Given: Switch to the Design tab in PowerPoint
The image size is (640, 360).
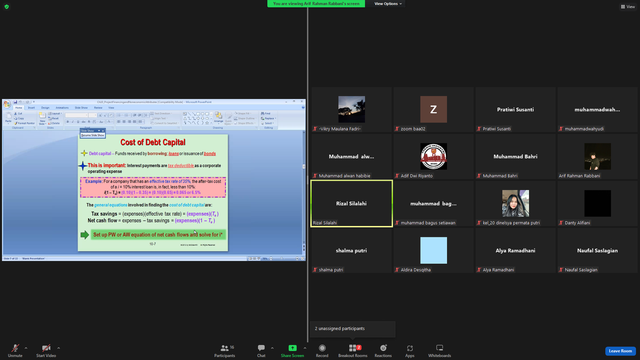Looking at the screenshot, I should [45, 108].
